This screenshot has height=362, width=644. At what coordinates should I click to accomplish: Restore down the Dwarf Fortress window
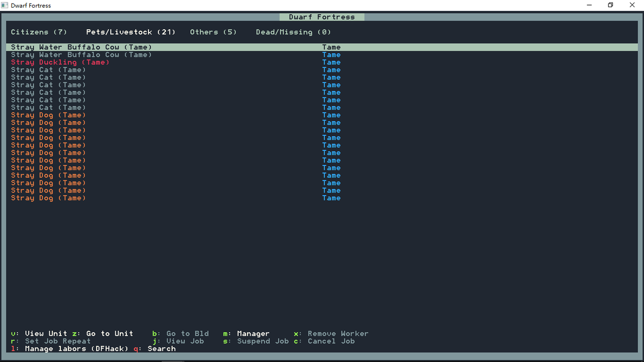click(611, 5)
